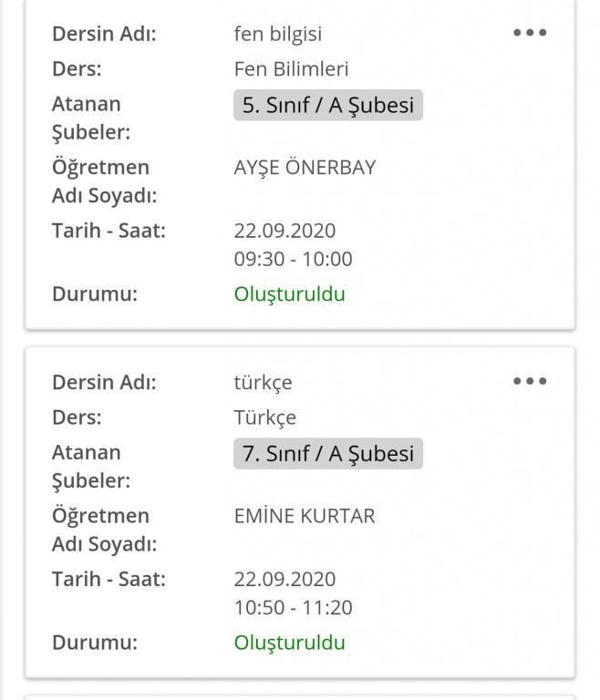Click the date above 10:50 - 11:20
Screen dimensions: 600x700
point(284,579)
